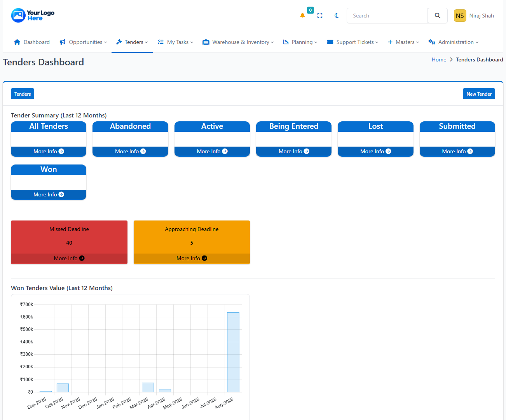Screen dimensions: 506x420
Task: Click the Support Tickets ticket icon
Action: tap(330, 42)
